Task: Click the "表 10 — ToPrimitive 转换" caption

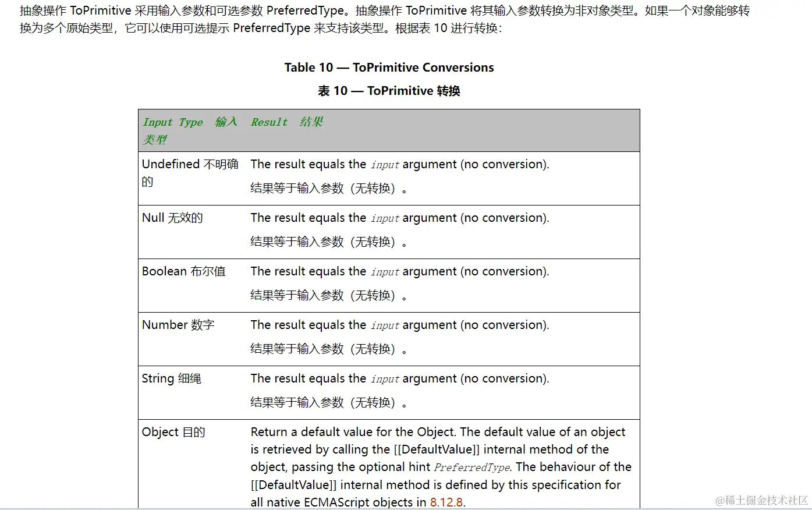Action: (389, 91)
